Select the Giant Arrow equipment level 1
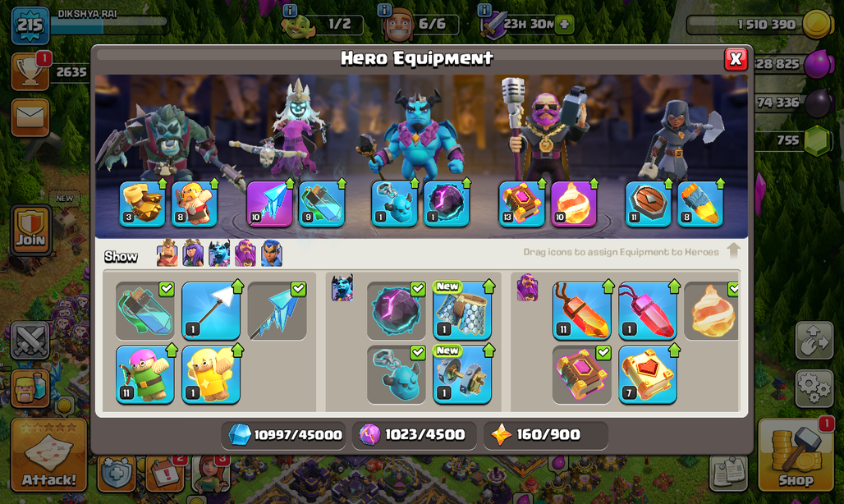Screen dimensions: 844x504 [211, 310]
